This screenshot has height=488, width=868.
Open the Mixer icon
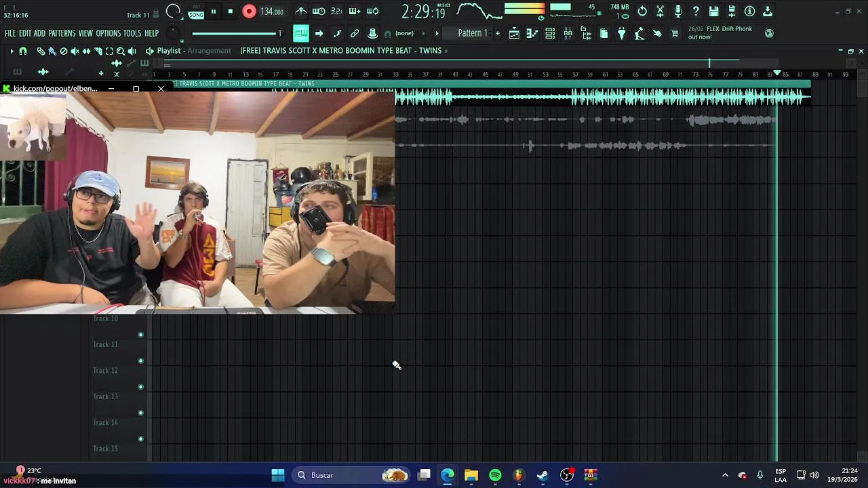coord(568,33)
